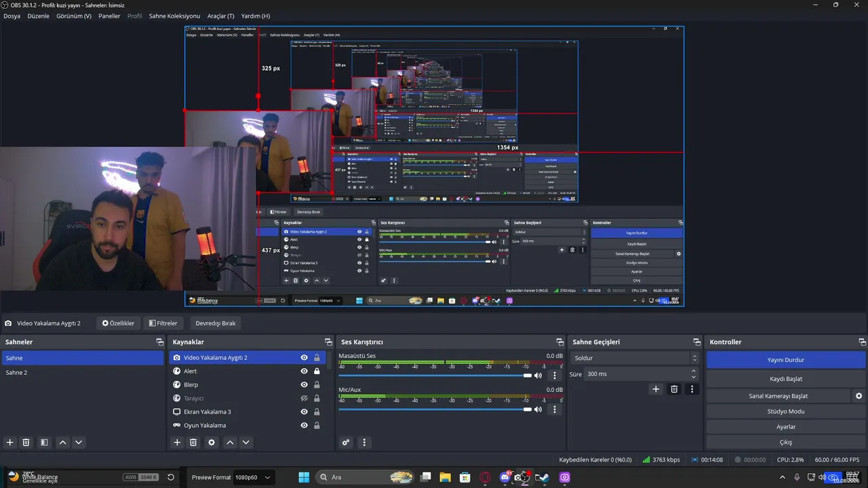Open Özellikler for the selected source
Viewport: 868px width, 488px height.
[x=118, y=323]
